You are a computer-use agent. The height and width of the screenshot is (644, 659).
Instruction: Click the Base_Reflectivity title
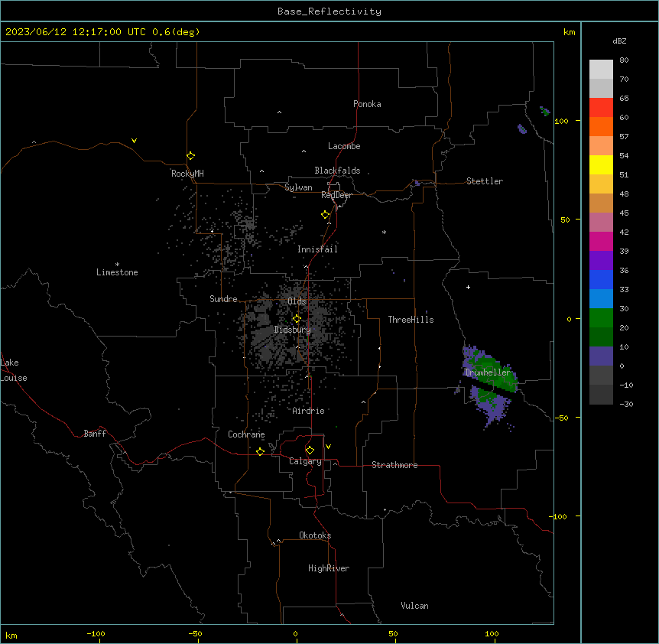pyautogui.click(x=329, y=11)
